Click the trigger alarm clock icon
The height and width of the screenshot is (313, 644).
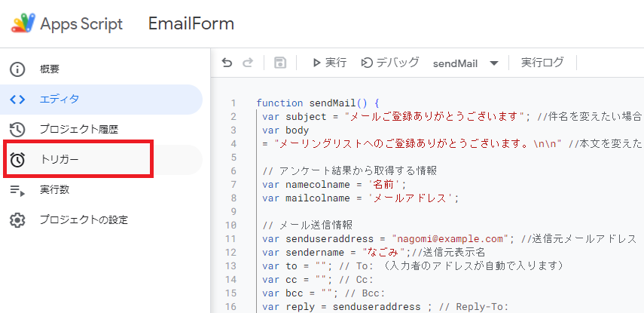pyautogui.click(x=18, y=160)
